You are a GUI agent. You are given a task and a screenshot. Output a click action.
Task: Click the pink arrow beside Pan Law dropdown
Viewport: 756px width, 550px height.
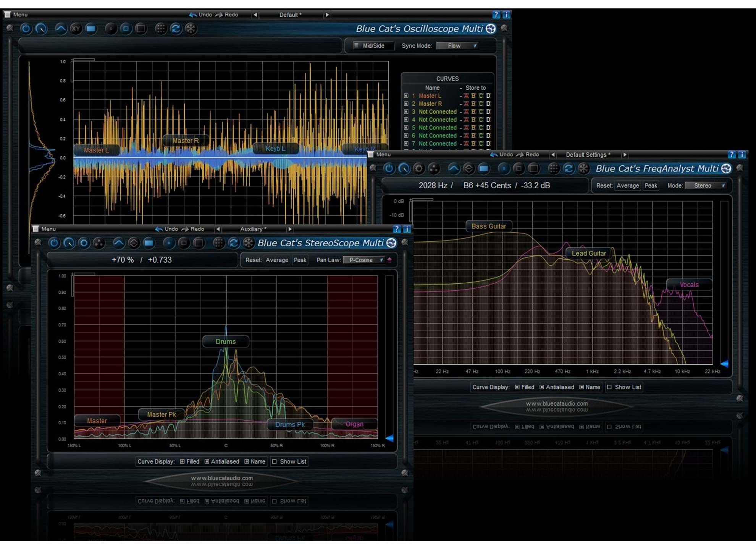[x=389, y=260]
